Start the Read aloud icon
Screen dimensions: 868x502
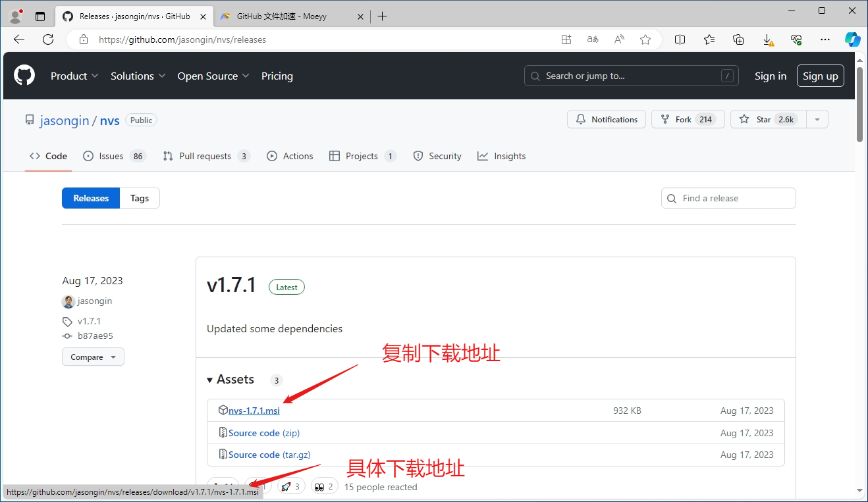coord(619,39)
